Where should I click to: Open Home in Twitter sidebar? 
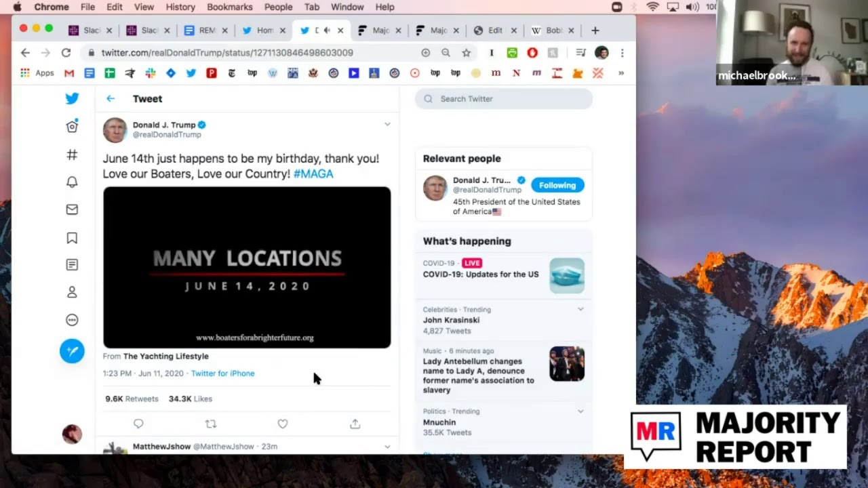[72, 126]
